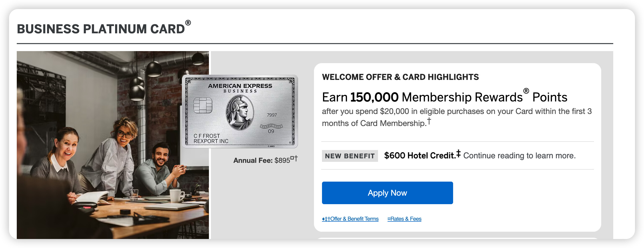Click the registered symbol after Membership Rewards
The height and width of the screenshot is (248, 644).
point(526,91)
